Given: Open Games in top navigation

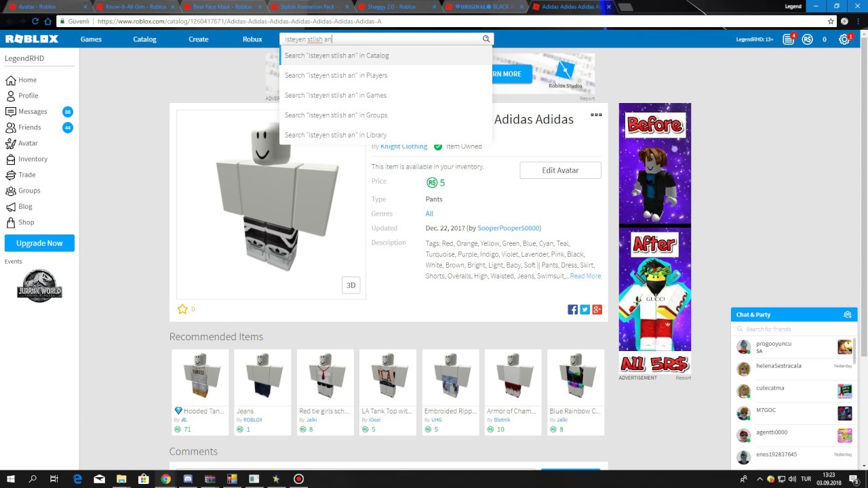Looking at the screenshot, I should coord(91,39).
